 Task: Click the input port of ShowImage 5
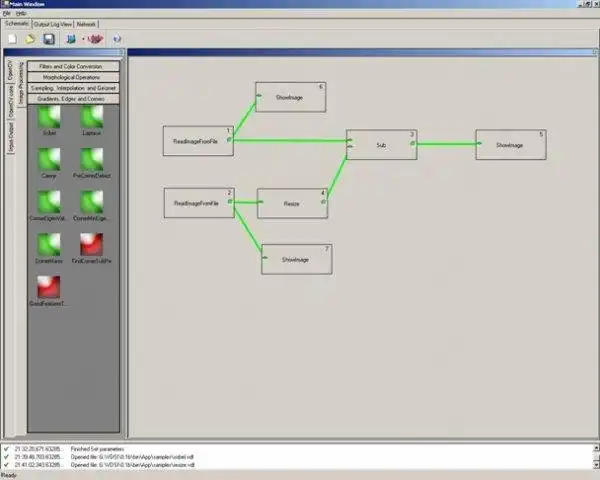(479, 143)
